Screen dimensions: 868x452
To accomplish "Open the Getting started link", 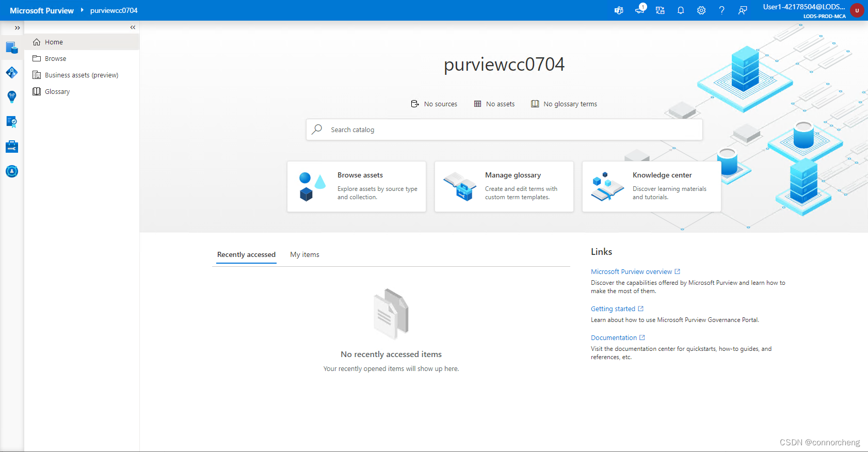I will click(x=613, y=309).
